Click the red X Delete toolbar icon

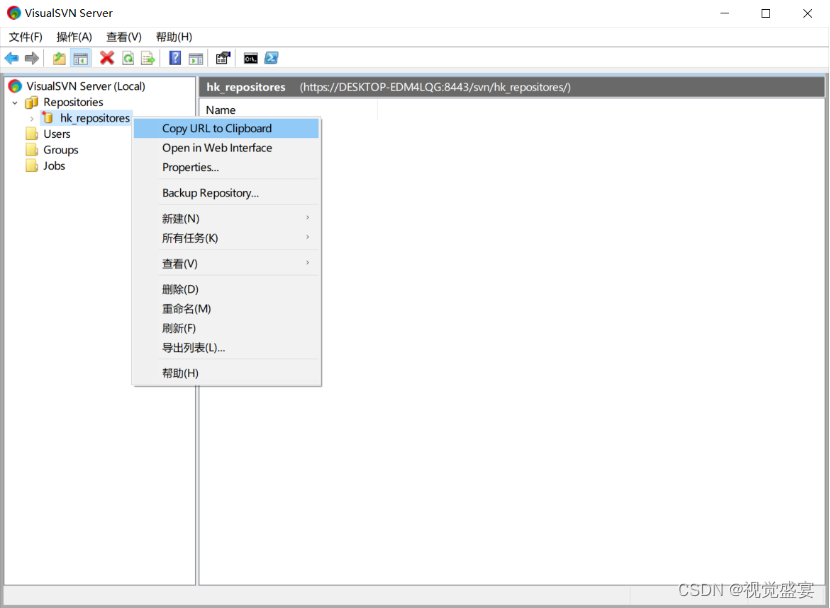[107, 58]
